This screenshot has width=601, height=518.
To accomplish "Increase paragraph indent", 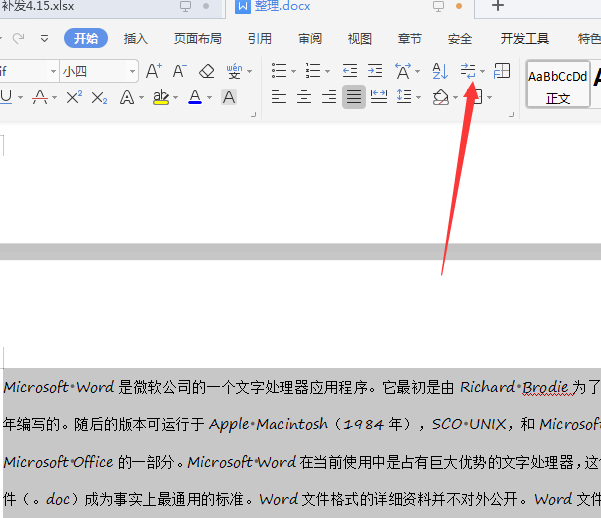I will pos(374,71).
